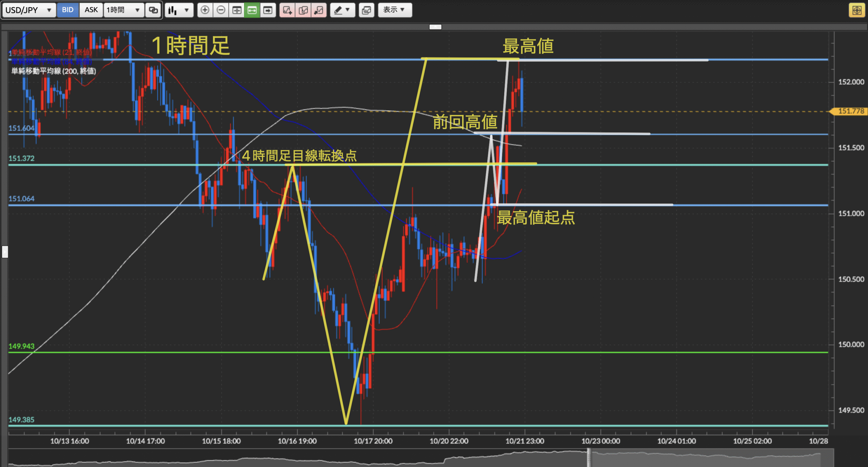Image resolution: width=868 pixels, height=467 pixels.
Task: Open the candlestick chart type dropdown
Action: click(179, 10)
